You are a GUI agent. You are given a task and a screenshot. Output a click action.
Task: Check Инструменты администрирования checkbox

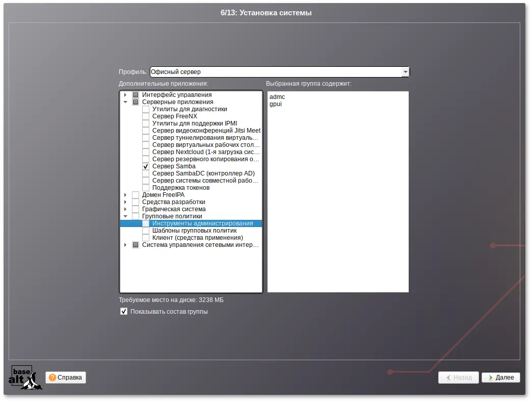[146, 223]
